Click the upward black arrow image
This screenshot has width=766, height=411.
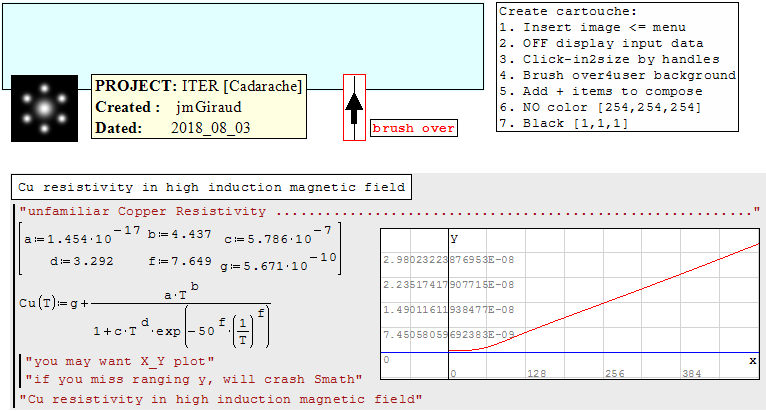click(x=354, y=108)
